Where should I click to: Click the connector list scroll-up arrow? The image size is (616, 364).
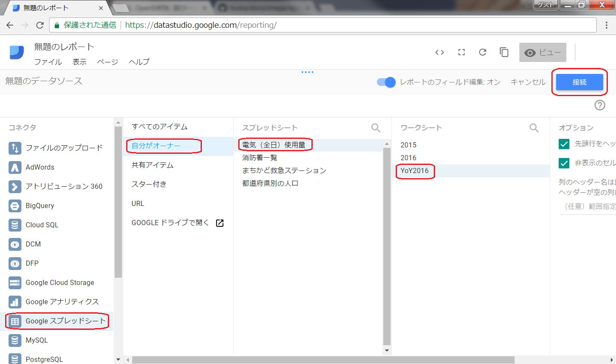118,123
